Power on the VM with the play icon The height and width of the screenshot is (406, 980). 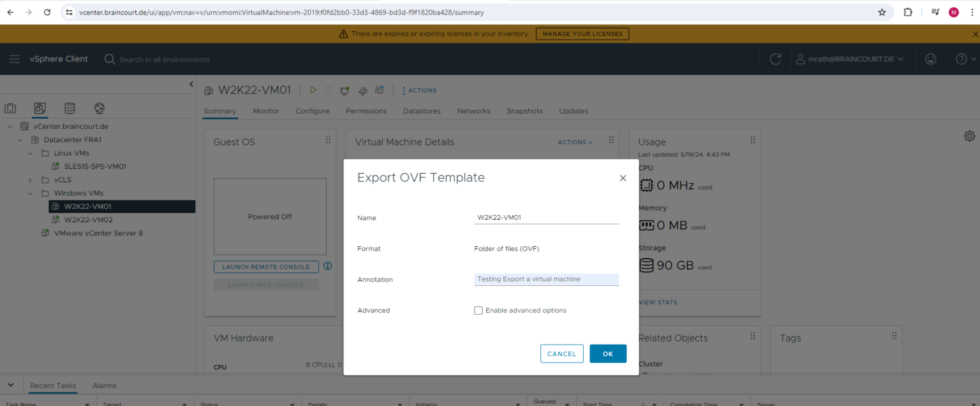click(x=313, y=90)
